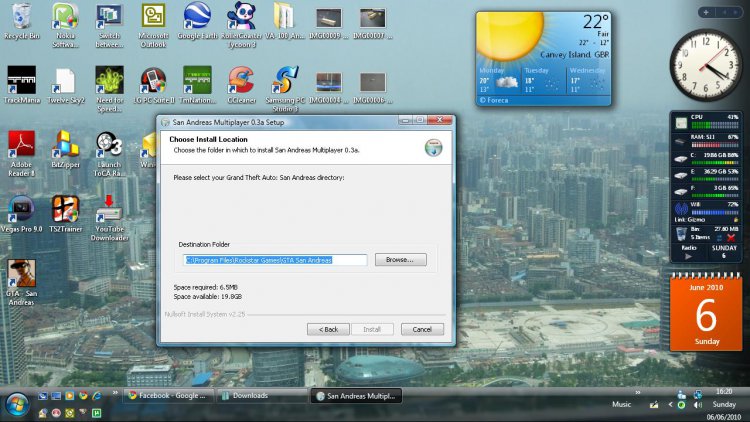Open LG PC Suite II shortcut

(153, 85)
